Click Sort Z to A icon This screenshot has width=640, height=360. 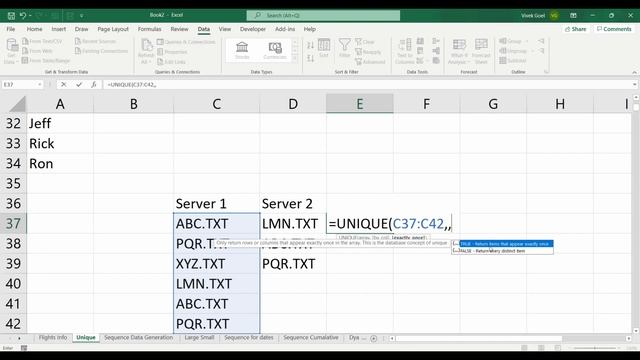pyautogui.click(x=310, y=58)
